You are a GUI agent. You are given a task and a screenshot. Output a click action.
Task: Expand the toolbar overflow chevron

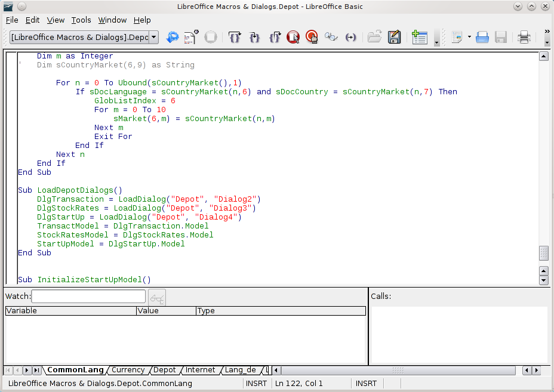pos(547,32)
